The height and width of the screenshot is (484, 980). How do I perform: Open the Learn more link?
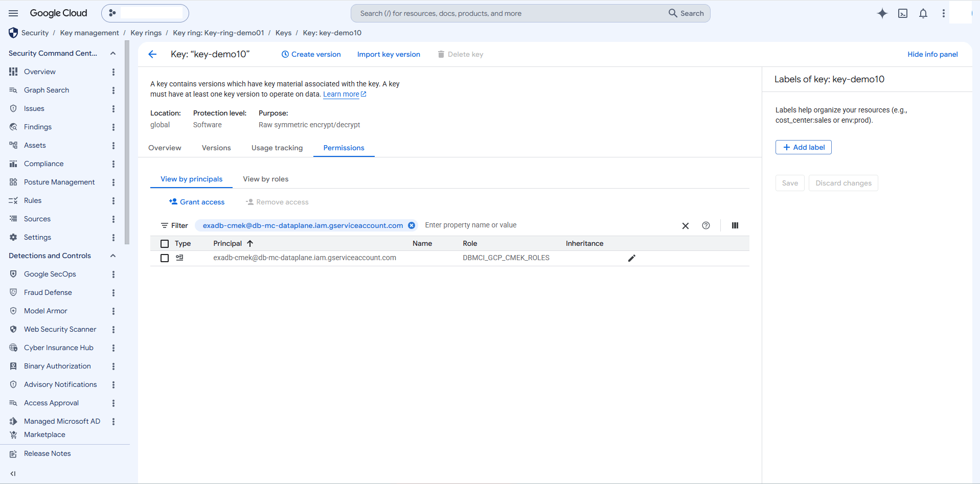tap(345, 95)
